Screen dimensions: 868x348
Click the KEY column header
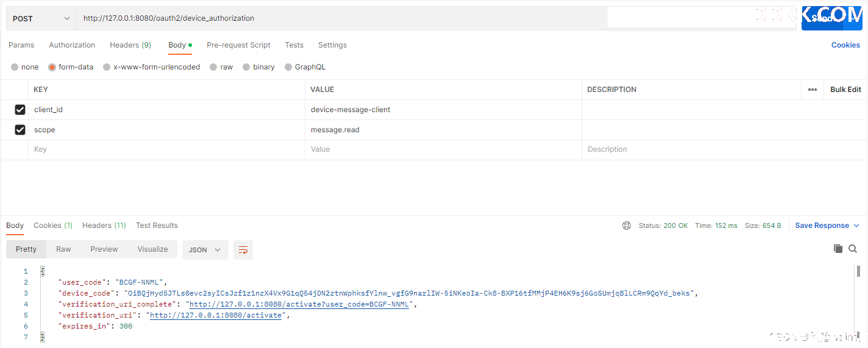coord(41,90)
